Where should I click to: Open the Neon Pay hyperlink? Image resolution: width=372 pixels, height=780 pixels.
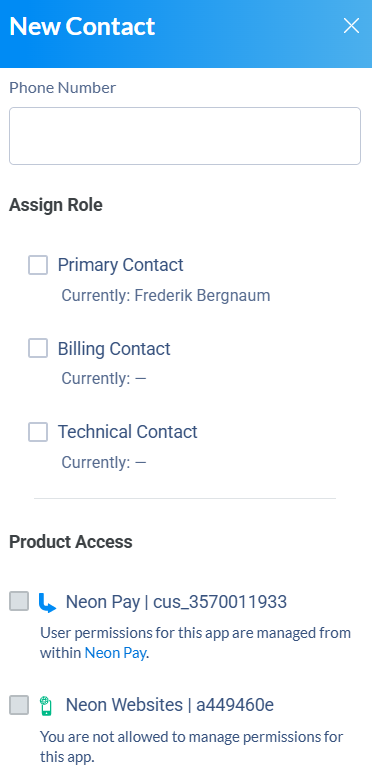[x=115, y=653]
